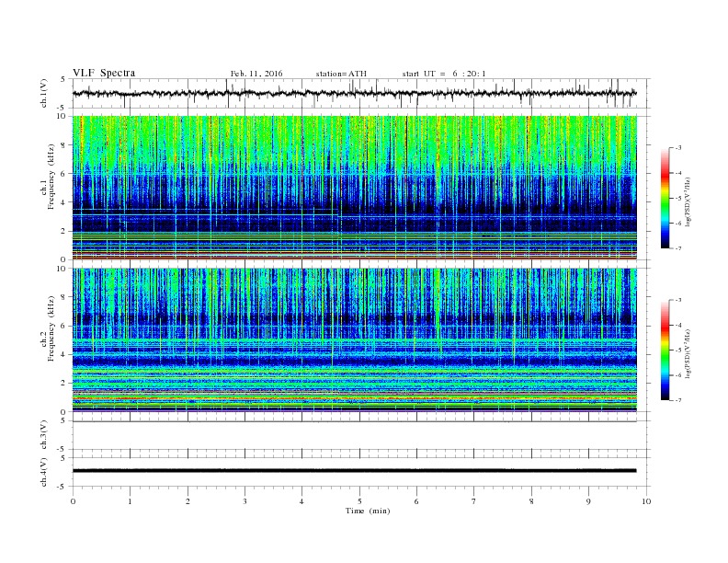The width and height of the screenshot is (728, 563).
Task: Click the "7" minute tick label
Action: point(474,501)
